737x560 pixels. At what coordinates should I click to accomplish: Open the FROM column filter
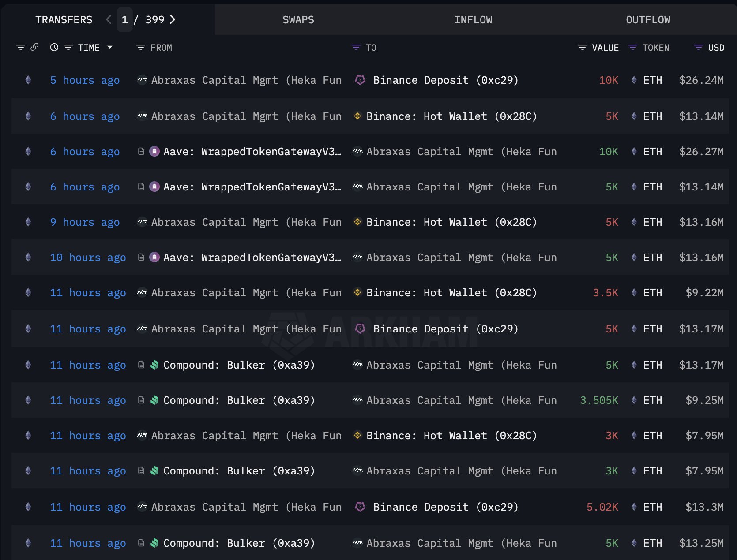(x=140, y=47)
